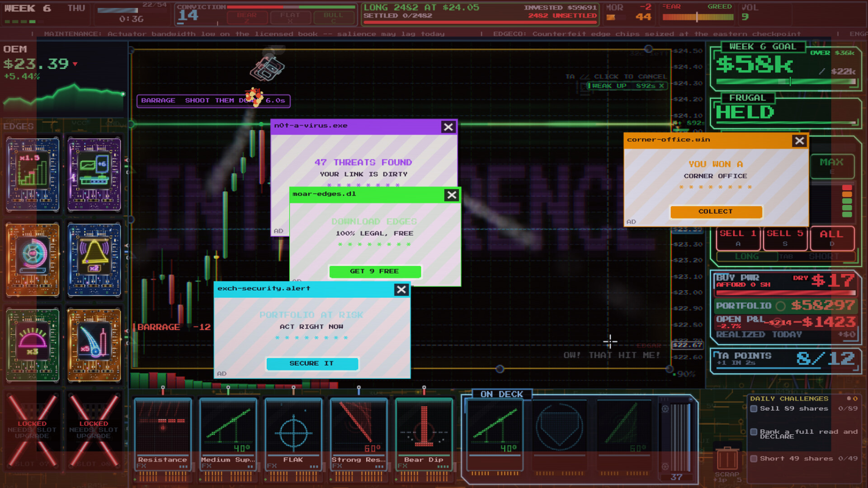The width and height of the screenshot is (868, 488).
Task: Select the pink gauge x3 edge card
Action: point(33,345)
